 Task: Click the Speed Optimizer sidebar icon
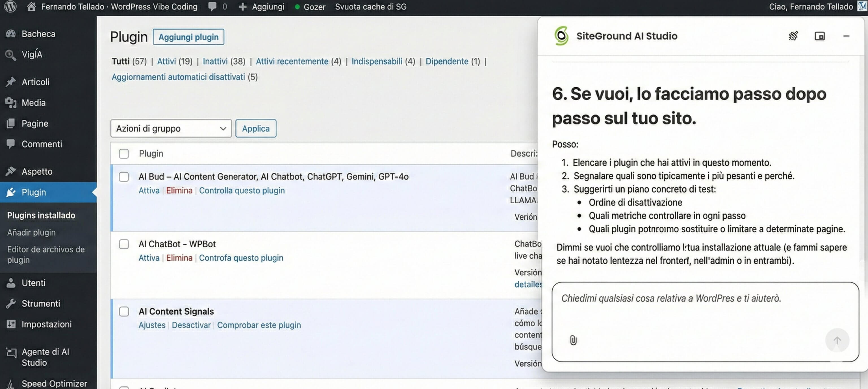point(11,383)
